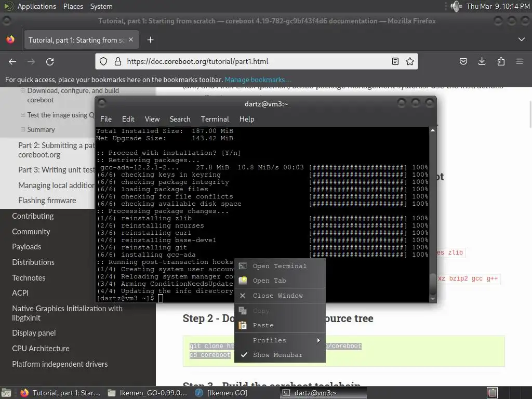Select Paste from the context menu
Screen dimensions: 532x399
280,325
